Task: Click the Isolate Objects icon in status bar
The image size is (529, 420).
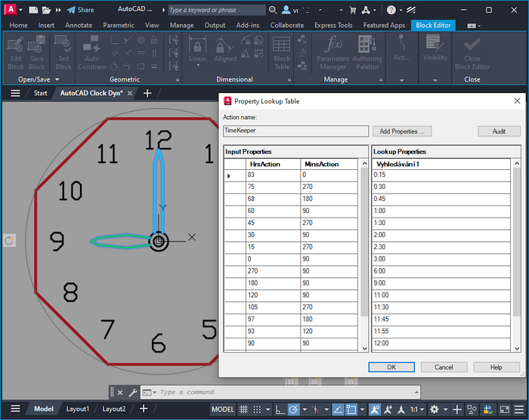Action: coord(472,409)
